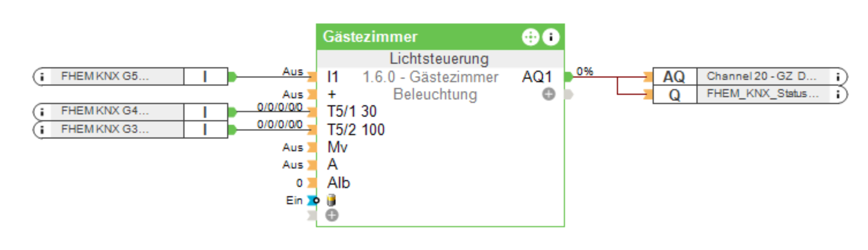The width and height of the screenshot is (868, 250).
Task: Click the AQ1 output label
Action: pyautogui.click(x=536, y=76)
